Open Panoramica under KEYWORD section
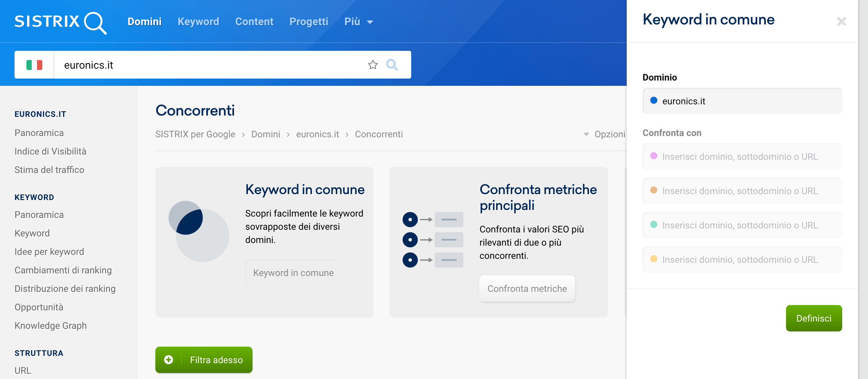Image resolution: width=868 pixels, height=379 pixels. [39, 215]
